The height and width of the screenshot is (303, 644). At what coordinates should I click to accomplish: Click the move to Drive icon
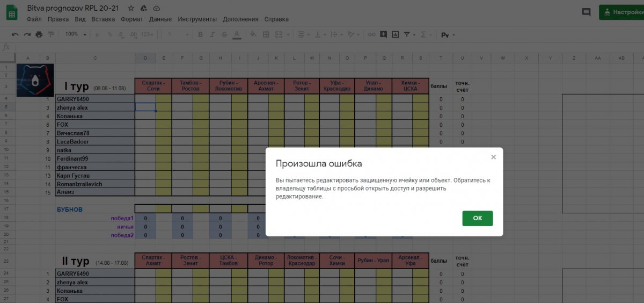click(x=144, y=9)
